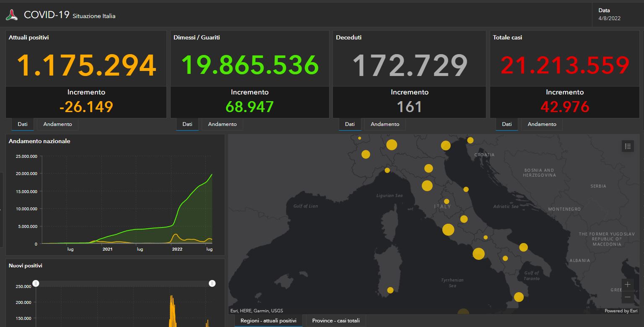
Task: Click the 25.000.000 axis label
Action: coord(26,156)
